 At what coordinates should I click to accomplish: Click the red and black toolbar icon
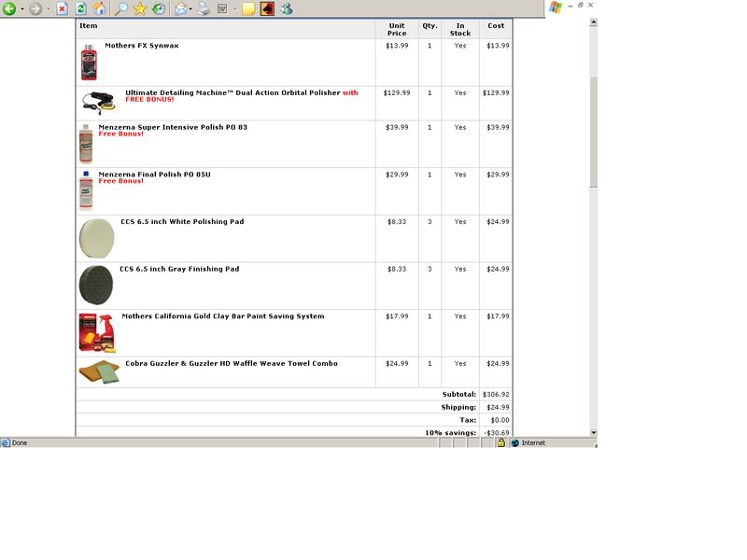tap(267, 8)
